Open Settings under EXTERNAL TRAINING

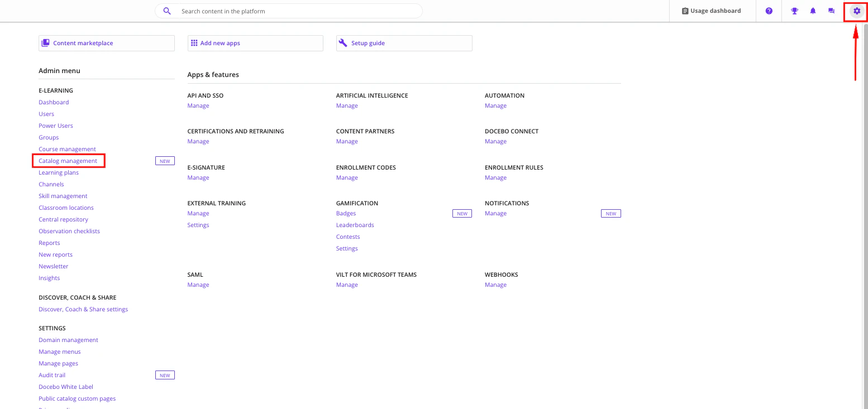pos(198,225)
